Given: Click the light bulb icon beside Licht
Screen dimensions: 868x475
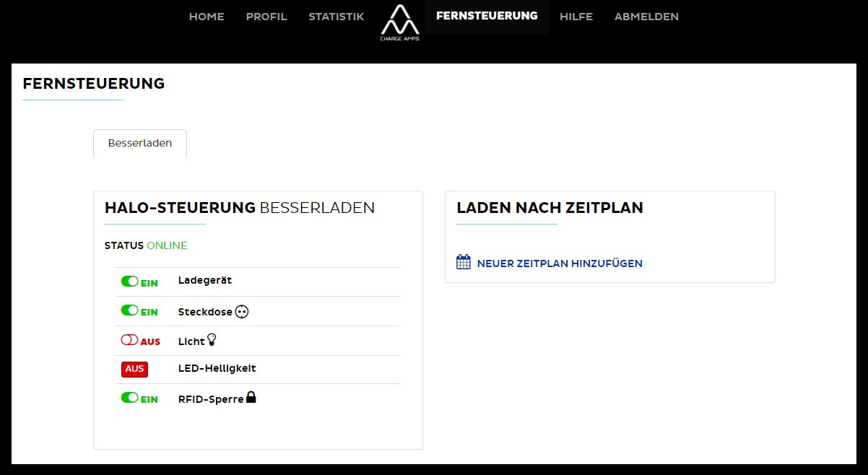Looking at the screenshot, I should (x=212, y=339).
